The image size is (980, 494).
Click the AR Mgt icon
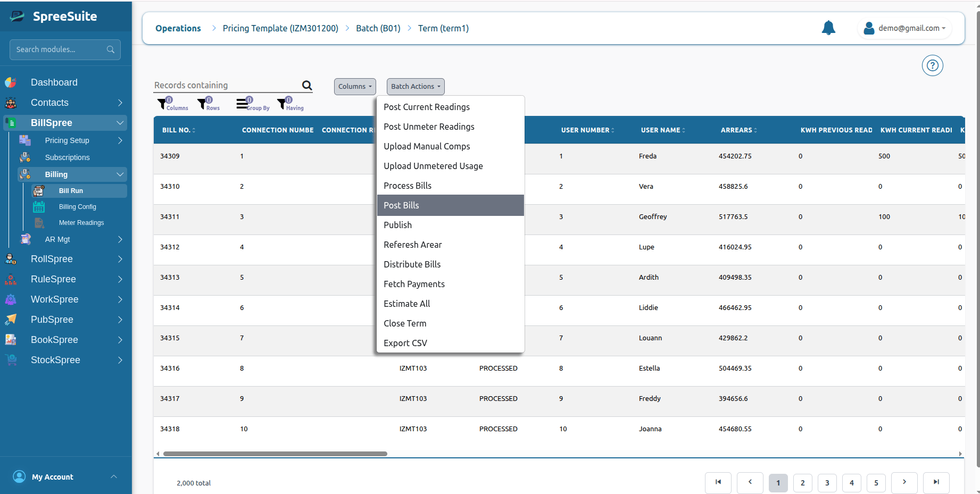[25, 239]
